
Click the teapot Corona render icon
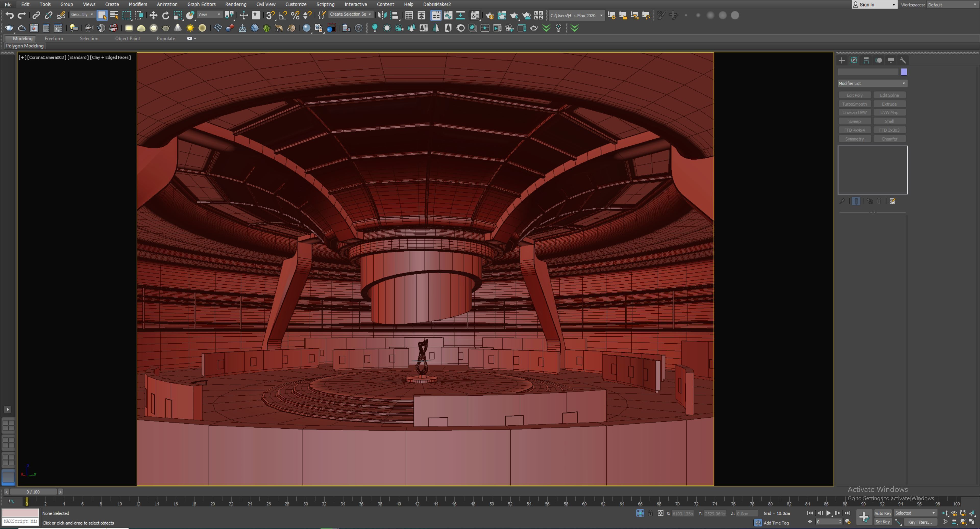tap(9, 28)
